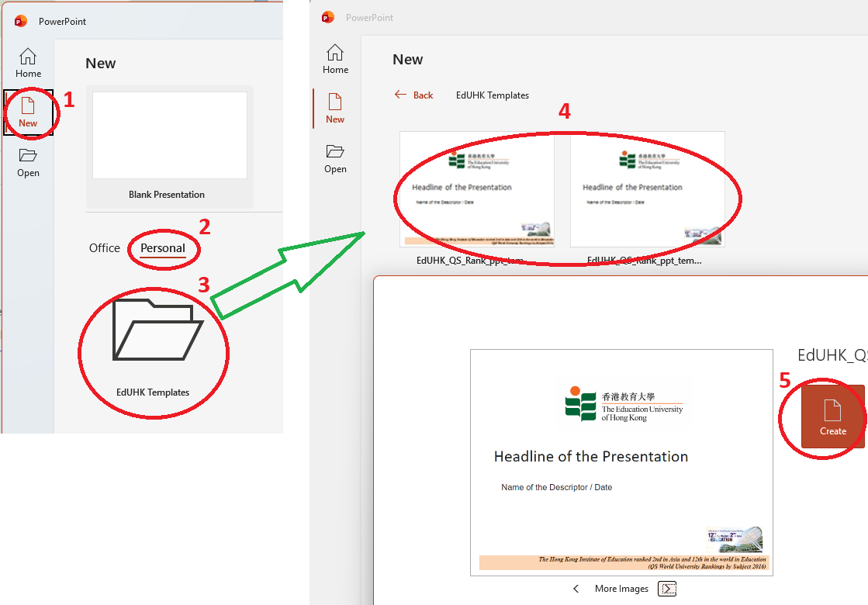
Task: Click the More Images label
Action: [x=621, y=589]
